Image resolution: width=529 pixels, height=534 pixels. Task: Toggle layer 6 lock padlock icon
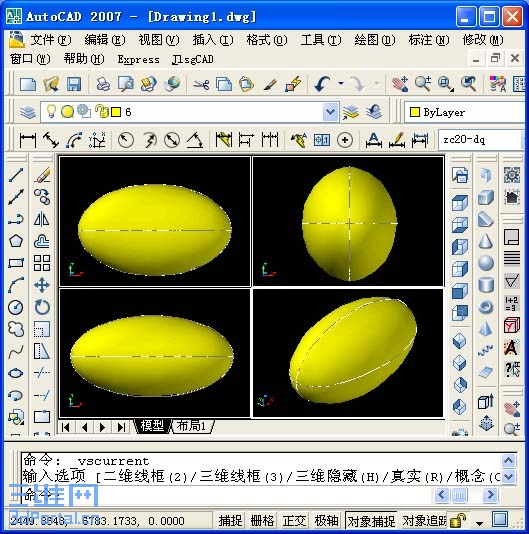101,111
